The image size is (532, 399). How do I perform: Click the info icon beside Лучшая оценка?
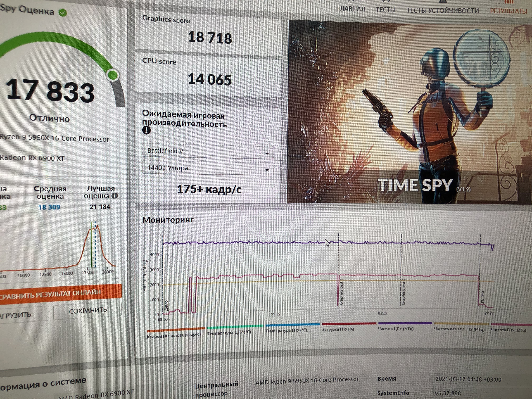click(115, 196)
